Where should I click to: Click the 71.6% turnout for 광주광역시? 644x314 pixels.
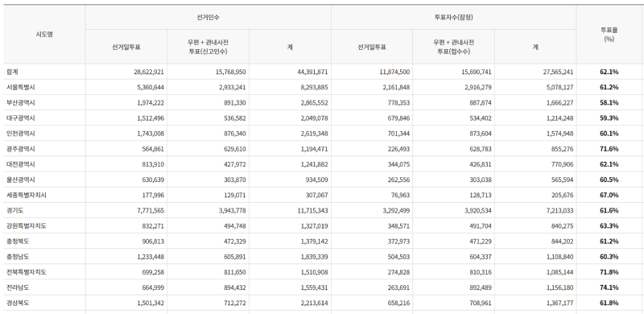(x=609, y=149)
